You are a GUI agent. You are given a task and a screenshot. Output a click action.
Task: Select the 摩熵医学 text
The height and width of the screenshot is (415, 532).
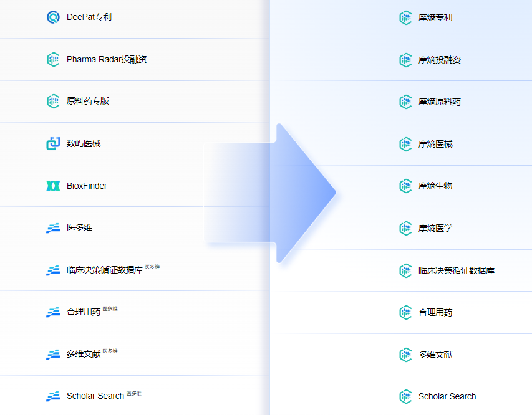pos(435,228)
